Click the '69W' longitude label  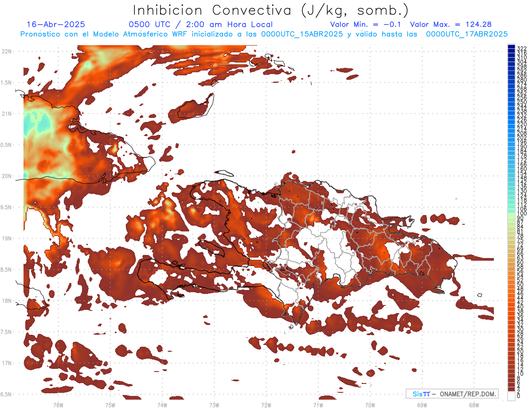[422, 405]
